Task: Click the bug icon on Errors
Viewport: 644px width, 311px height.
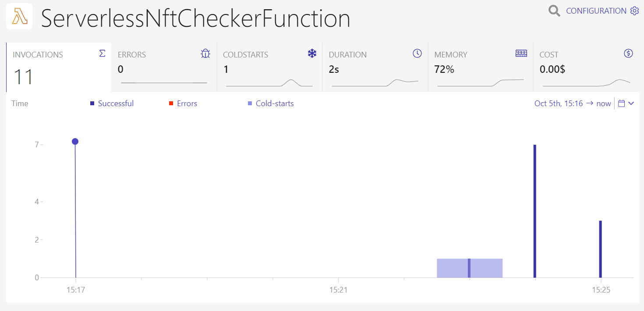Action: coord(205,54)
